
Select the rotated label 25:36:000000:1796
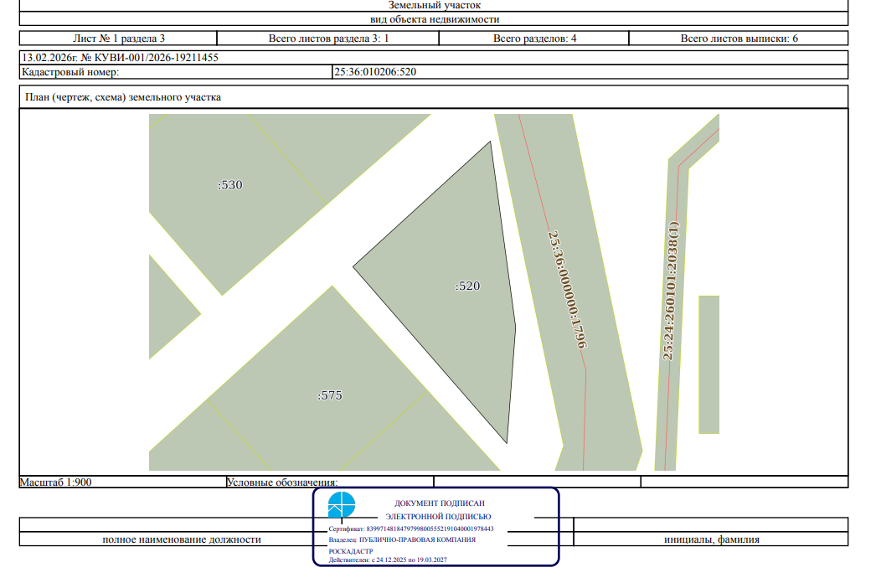pos(567,290)
